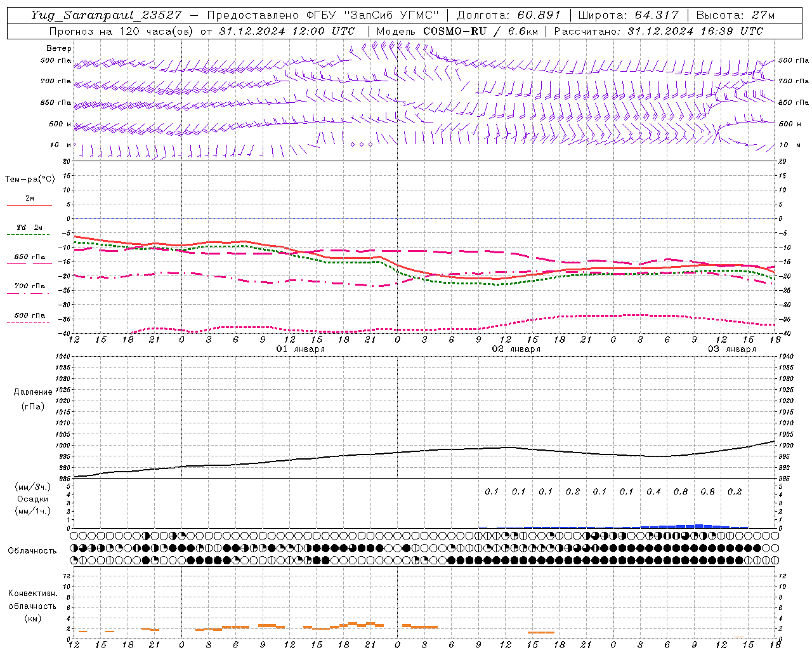Click the blue precipitation bar peak near 9h
Image resolution: width=812 pixels, height=650 pixels.
click(x=698, y=526)
